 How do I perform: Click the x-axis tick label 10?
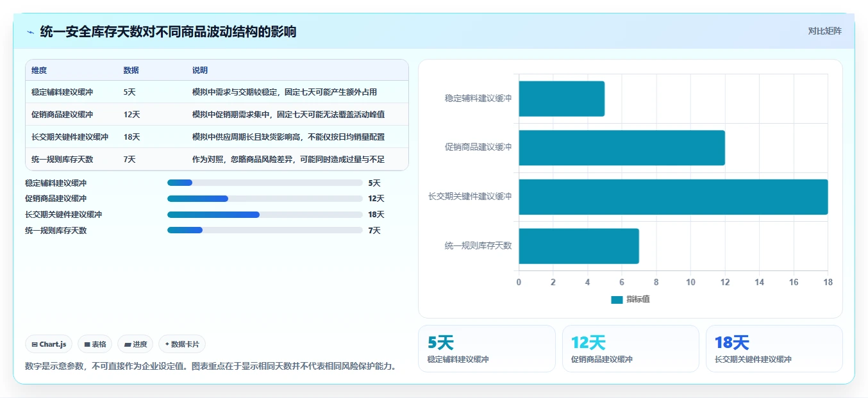[690, 282]
